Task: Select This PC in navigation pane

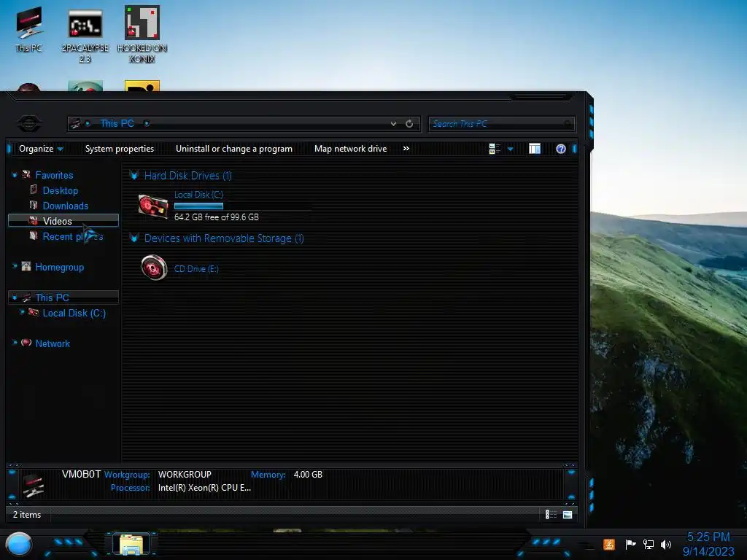Action: coord(53,297)
